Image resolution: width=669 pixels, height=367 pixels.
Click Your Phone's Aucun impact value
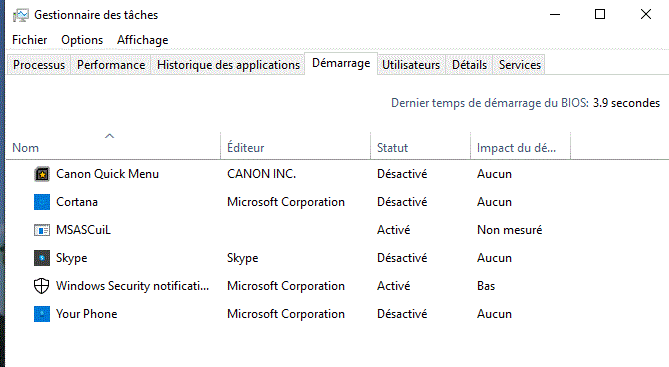[494, 314]
